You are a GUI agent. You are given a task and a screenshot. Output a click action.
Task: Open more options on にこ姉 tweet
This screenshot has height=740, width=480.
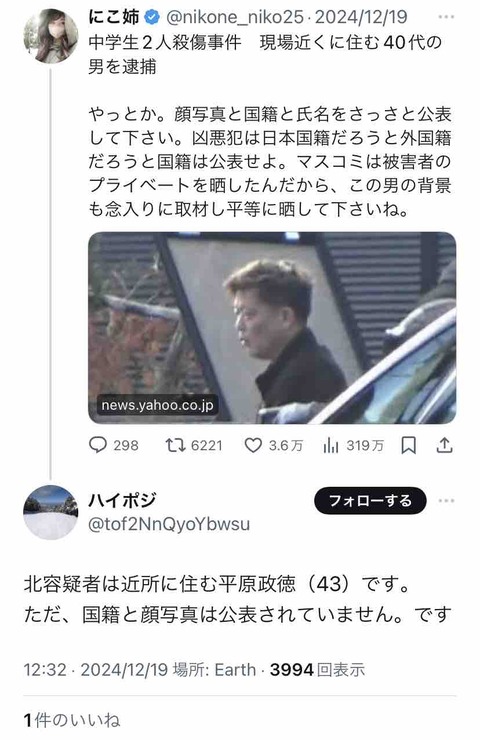[446, 17]
